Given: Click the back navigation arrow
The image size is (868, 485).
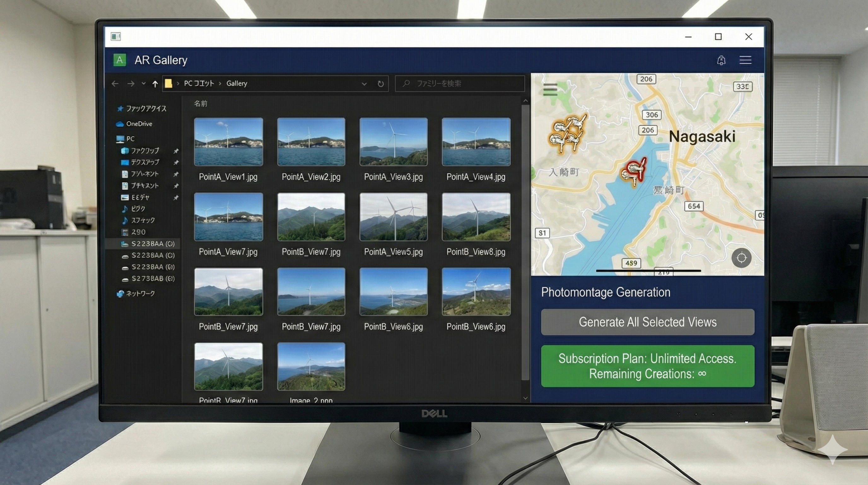Looking at the screenshot, I should (115, 84).
